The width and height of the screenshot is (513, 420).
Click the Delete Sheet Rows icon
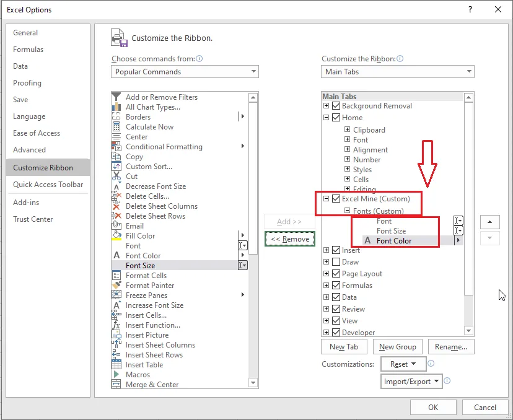coord(116,216)
